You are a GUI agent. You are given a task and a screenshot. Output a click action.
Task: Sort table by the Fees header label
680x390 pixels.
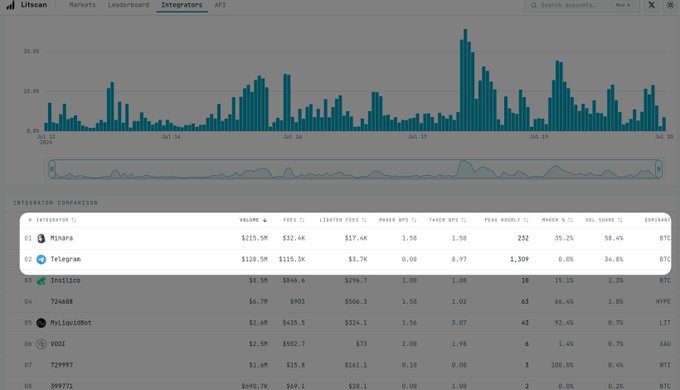click(290, 220)
